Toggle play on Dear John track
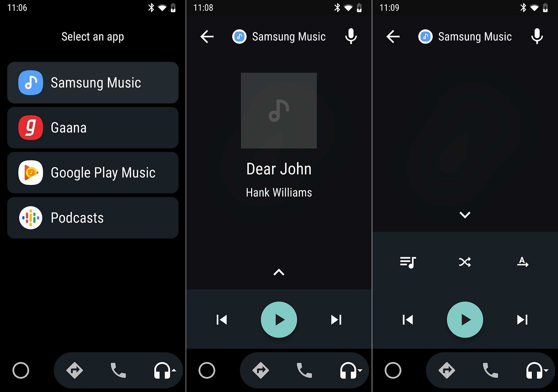 click(279, 319)
